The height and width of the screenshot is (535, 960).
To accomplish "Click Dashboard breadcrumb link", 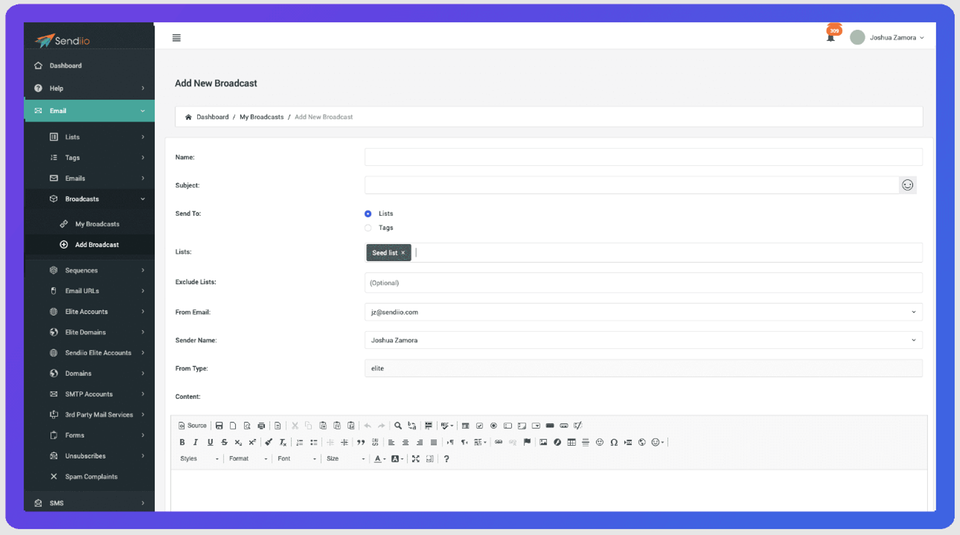I will click(x=212, y=117).
